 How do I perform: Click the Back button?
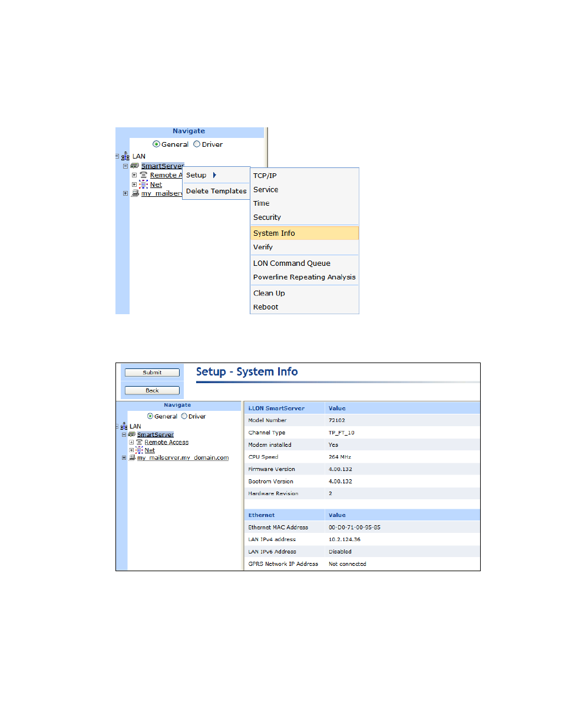[152, 390]
